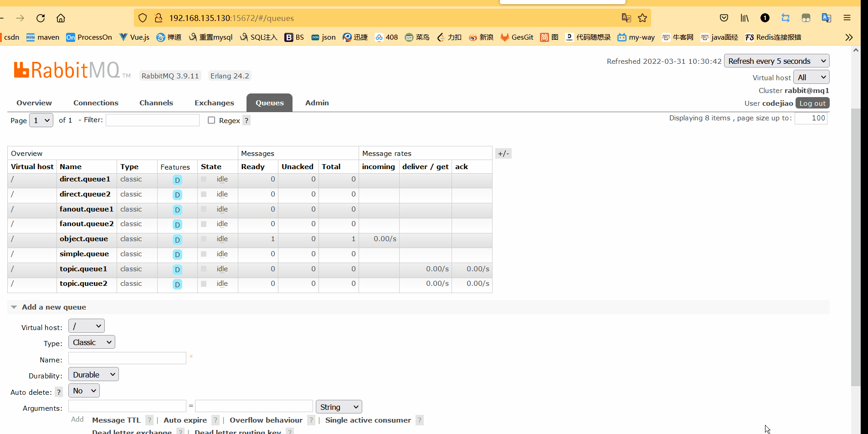Viewport: 868px width, 434px height.
Task: Open the Auto delete help question mark
Action: pos(59,392)
